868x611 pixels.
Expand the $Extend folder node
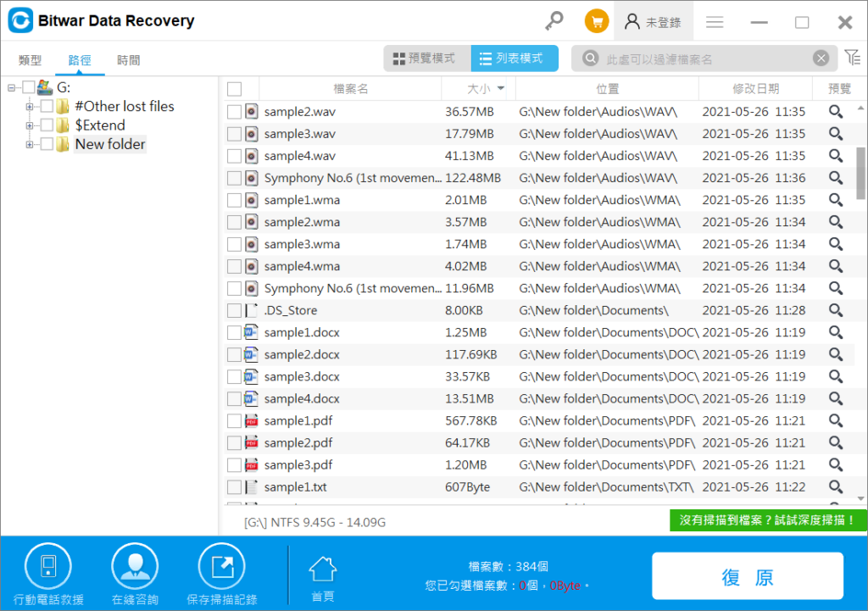30,125
